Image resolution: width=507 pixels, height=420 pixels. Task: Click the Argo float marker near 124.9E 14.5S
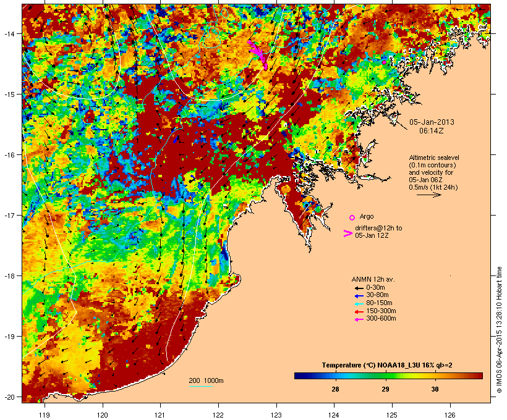click(384, 62)
